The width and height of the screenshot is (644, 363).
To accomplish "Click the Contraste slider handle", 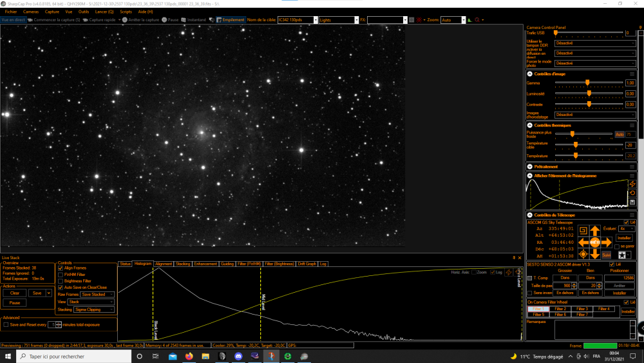I will point(589,104).
